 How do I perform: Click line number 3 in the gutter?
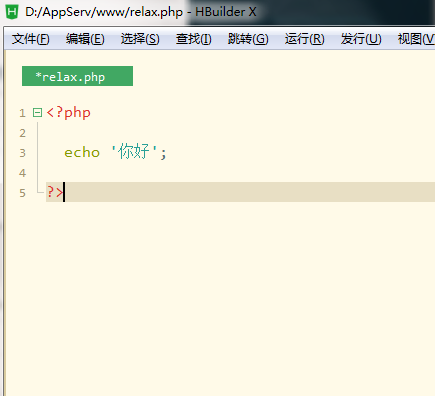point(22,153)
